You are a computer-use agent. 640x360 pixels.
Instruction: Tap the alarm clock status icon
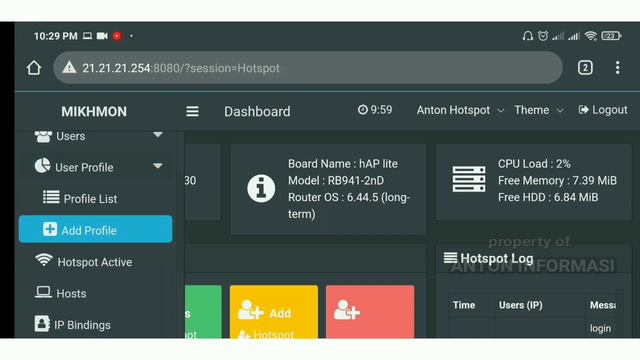[542, 36]
